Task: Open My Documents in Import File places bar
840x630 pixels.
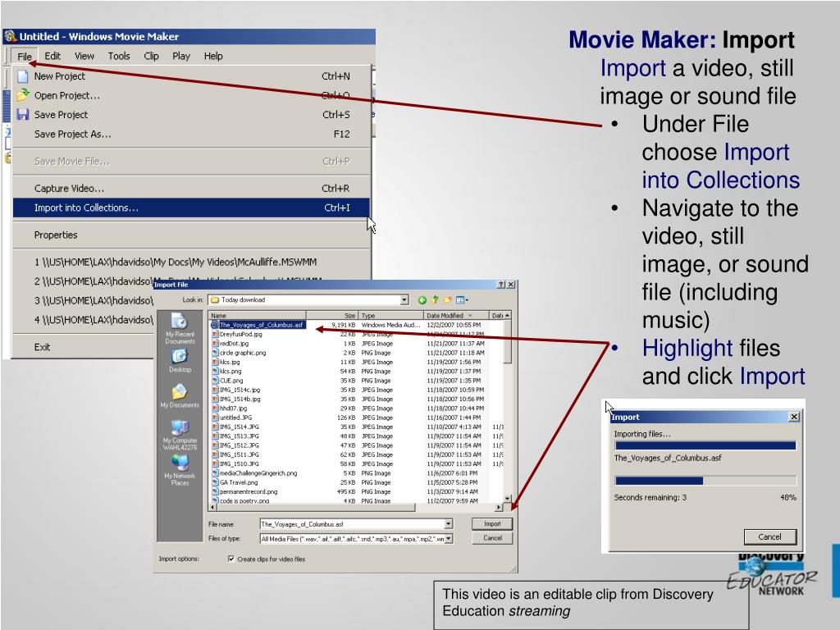Action: pos(180,396)
